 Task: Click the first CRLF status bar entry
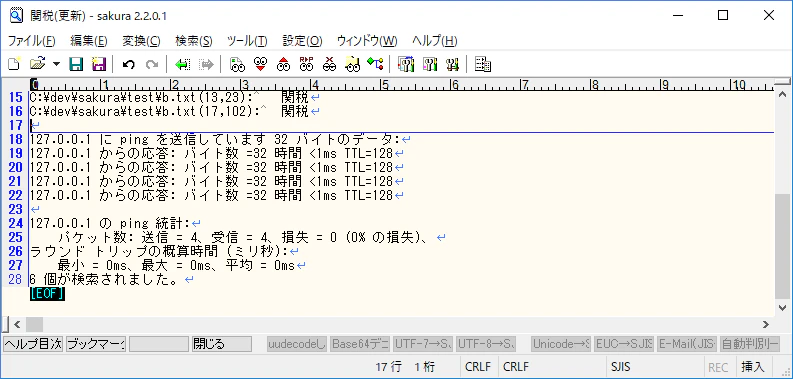478,367
